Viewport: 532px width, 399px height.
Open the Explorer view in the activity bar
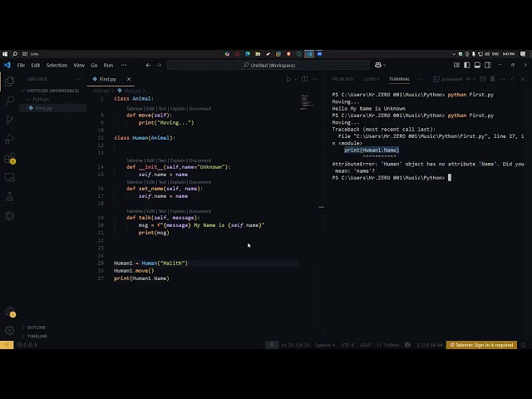(9, 81)
